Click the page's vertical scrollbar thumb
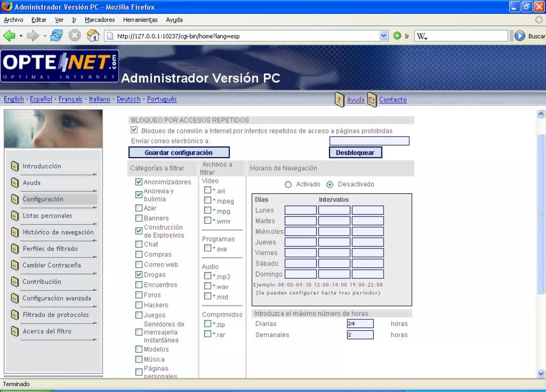This screenshot has width=546, height=392. 541,213
